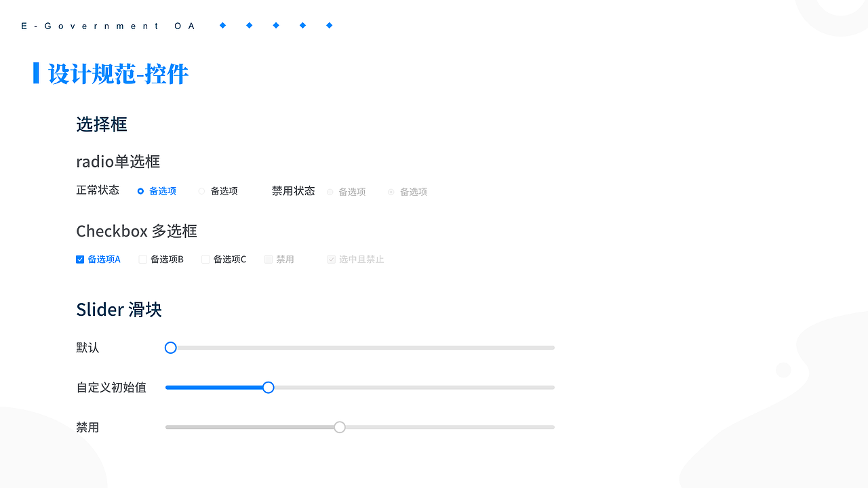868x488 pixels.
Task: Click the fourth diamond icon at the top
Action: 302,25
